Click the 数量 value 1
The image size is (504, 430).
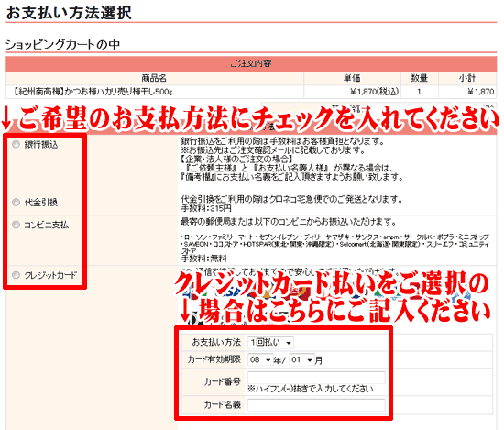(x=420, y=92)
